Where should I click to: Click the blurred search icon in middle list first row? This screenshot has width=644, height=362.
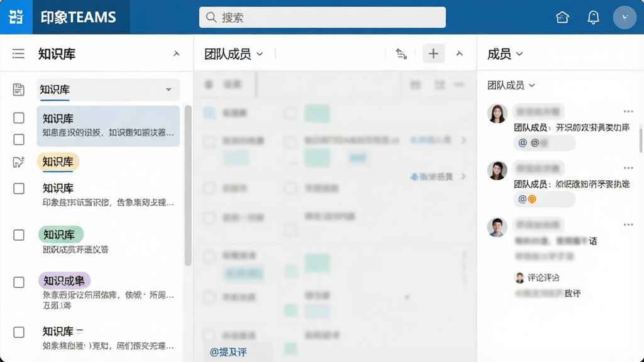click(x=210, y=113)
